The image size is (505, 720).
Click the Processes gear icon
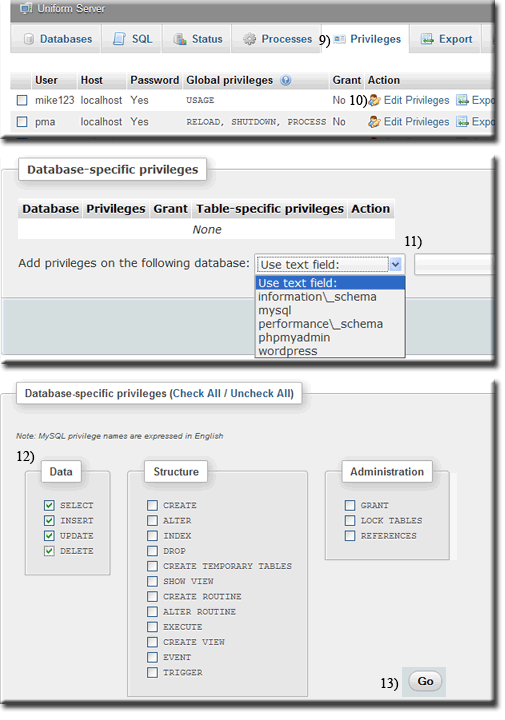[x=249, y=39]
